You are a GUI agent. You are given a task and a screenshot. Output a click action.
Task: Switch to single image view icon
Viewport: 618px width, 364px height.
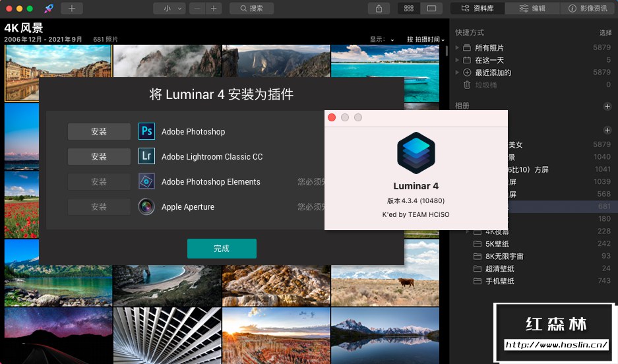[x=431, y=9]
